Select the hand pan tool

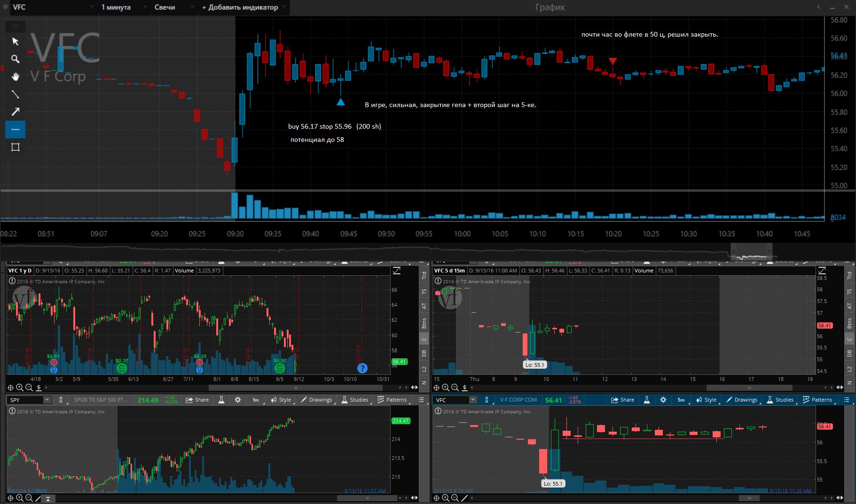point(15,77)
